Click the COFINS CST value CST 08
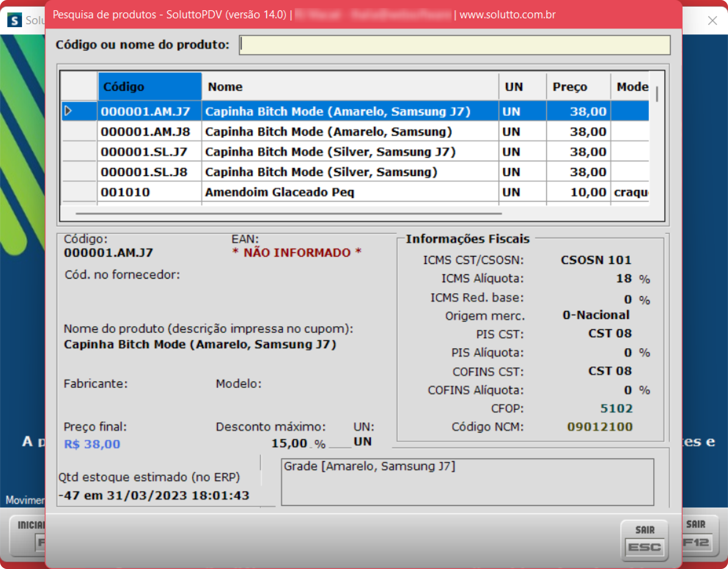728x569 pixels. 610,371
